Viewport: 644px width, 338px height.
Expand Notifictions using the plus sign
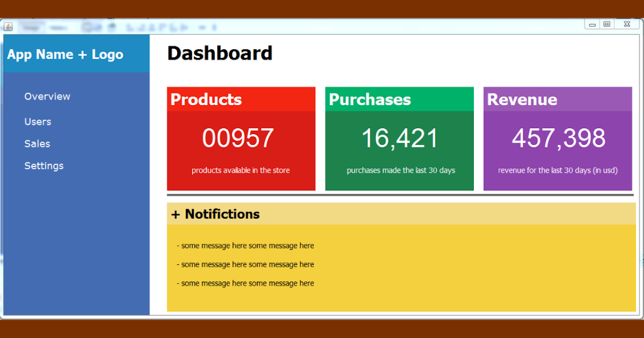tap(174, 214)
